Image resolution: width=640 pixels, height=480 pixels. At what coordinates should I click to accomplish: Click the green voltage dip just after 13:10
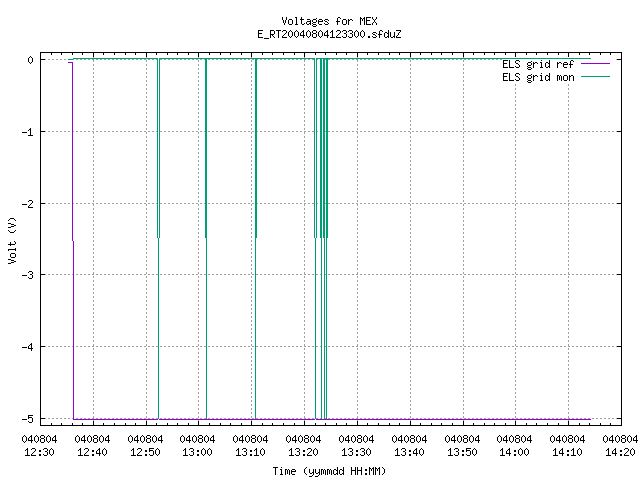coord(256,239)
